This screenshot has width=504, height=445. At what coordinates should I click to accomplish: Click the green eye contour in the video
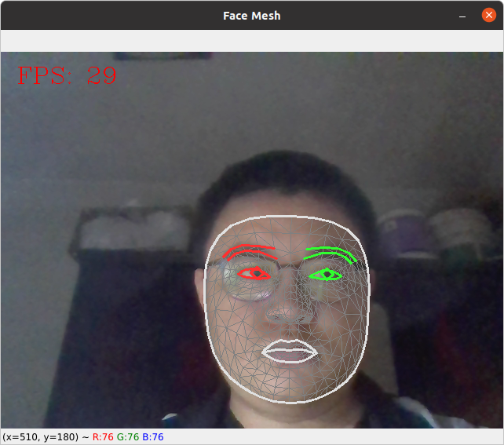click(x=325, y=275)
